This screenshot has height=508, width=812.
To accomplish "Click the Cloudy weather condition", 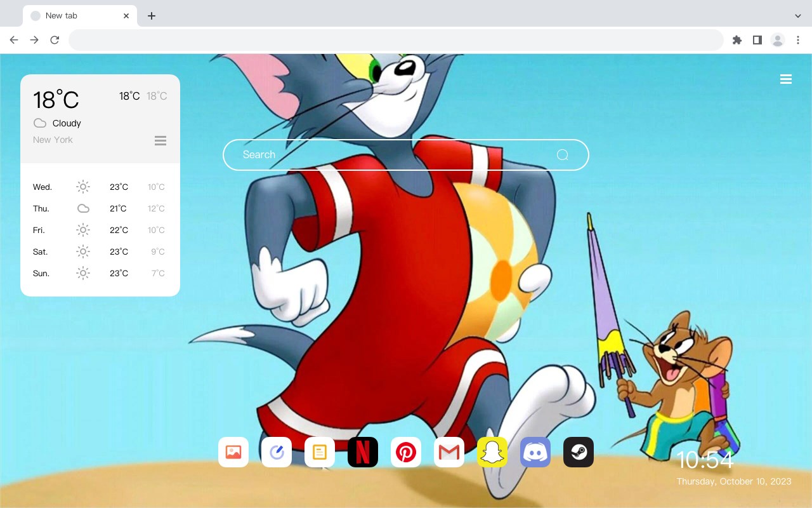I will [67, 123].
